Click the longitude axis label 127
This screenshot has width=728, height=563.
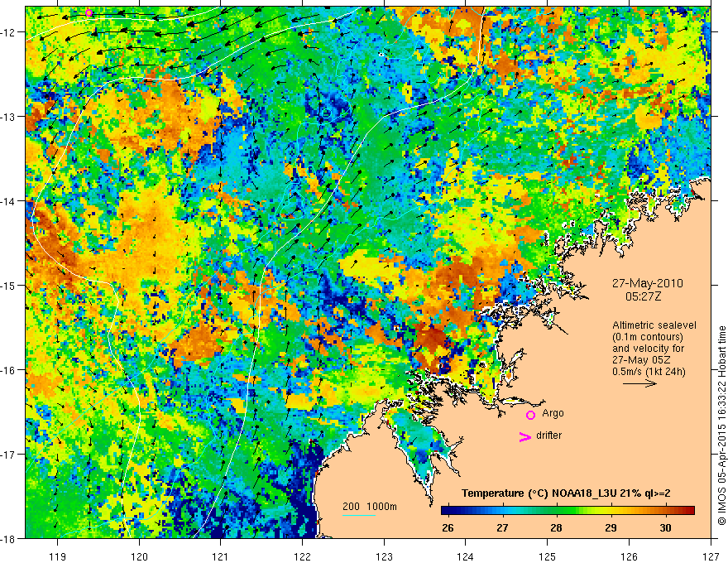[711, 556]
